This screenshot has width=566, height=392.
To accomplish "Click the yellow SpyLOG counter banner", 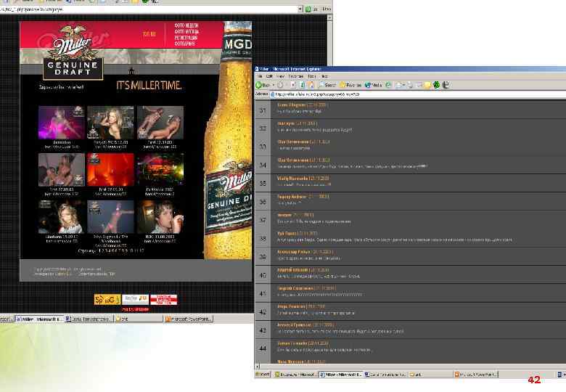I will point(107,300).
